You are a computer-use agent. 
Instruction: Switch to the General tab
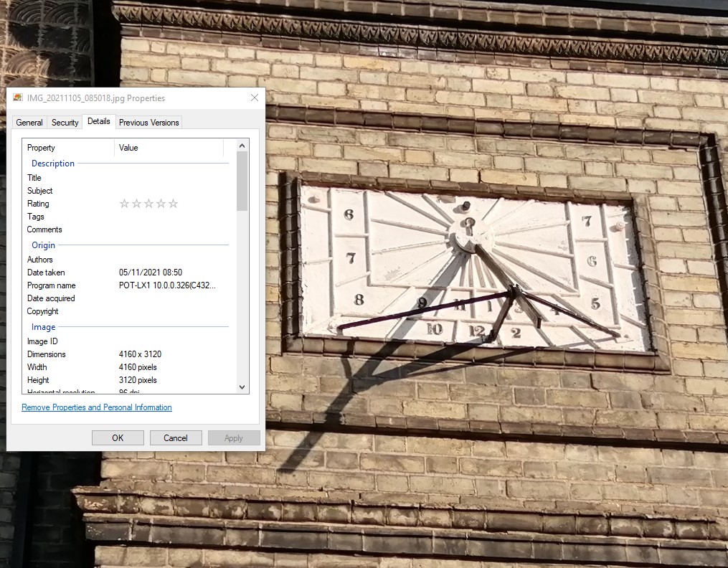pyautogui.click(x=29, y=122)
